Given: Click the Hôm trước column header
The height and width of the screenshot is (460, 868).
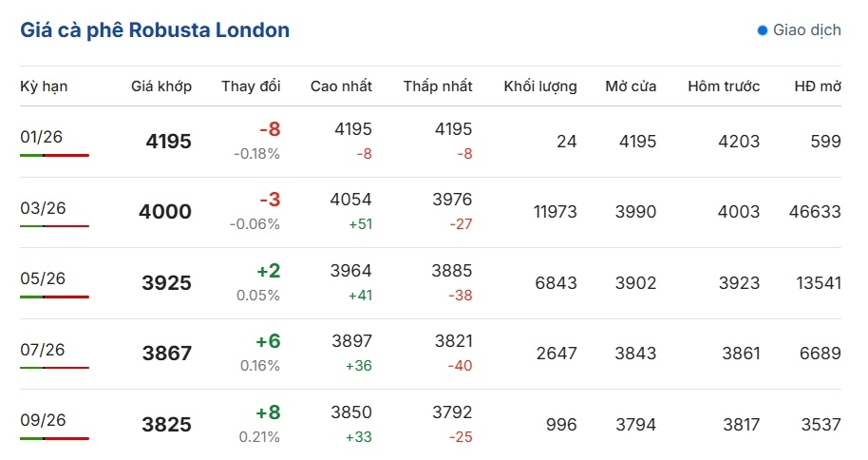Looking at the screenshot, I should (724, 86).
